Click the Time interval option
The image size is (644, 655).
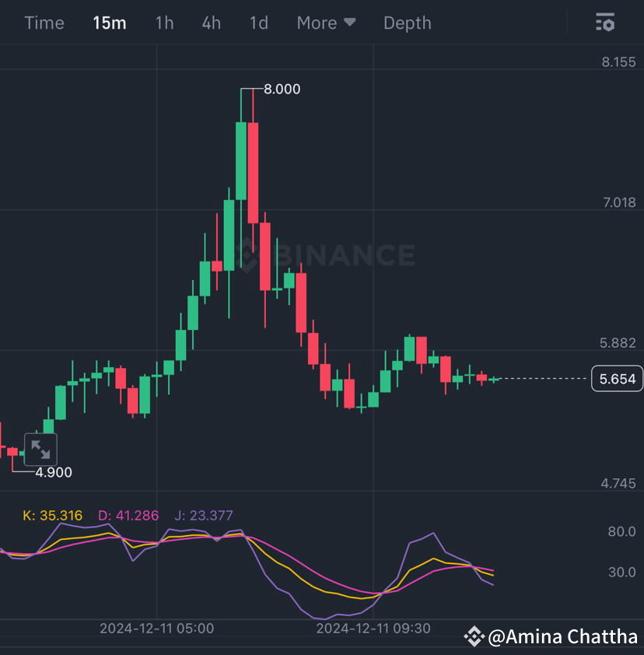(44, 23)
